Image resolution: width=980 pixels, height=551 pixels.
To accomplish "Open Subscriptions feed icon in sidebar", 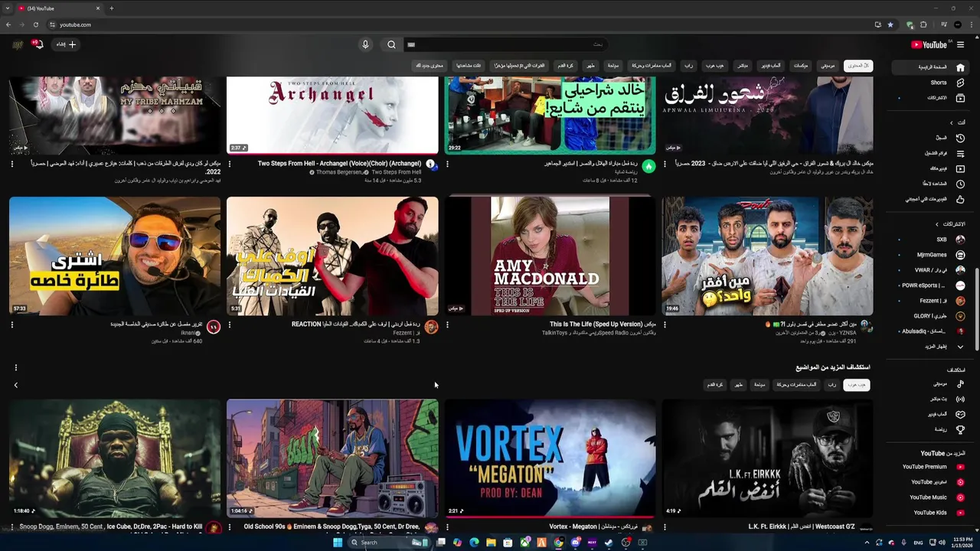I will click(960, 98).
